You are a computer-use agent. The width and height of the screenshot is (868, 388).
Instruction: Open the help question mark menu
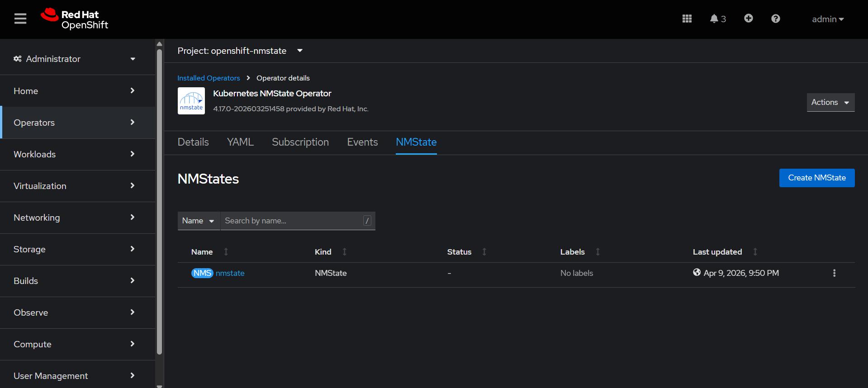(x=775, y=19)
